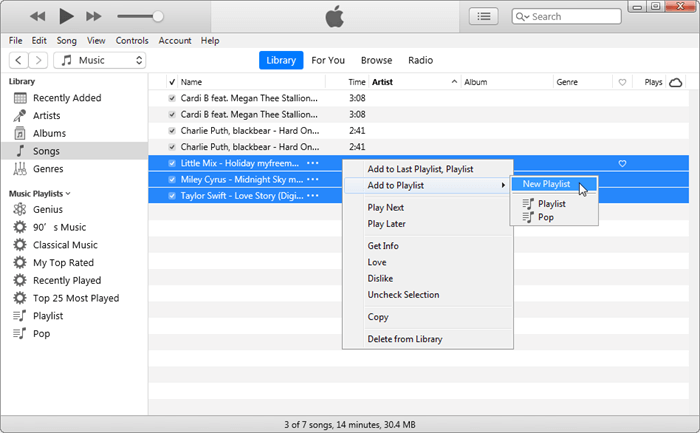Open the Controls menu
Image resolution: width=700 pixels, height=433 pixels.
(132, 41)
